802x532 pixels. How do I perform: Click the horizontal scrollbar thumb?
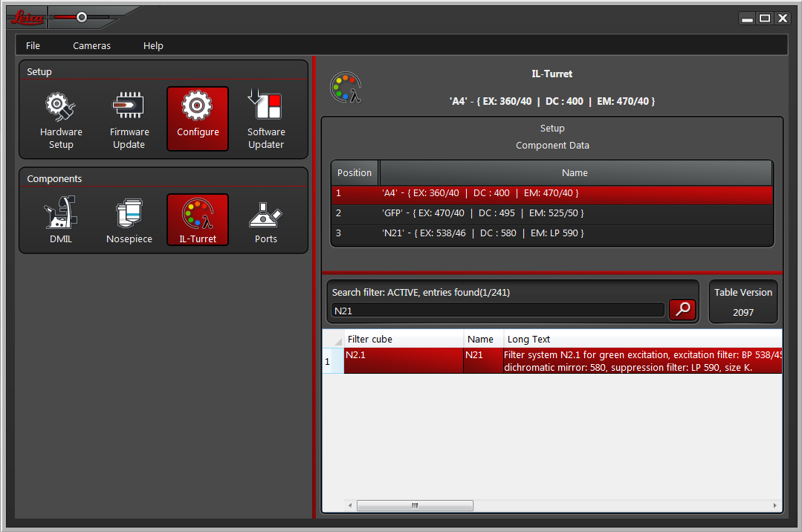415,505
